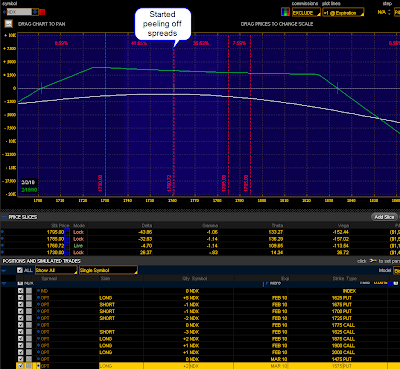The height and width of the screenshot is (369, 400).
Task: Click gray square on the 1625 PUT row
Action: point(29,298)
